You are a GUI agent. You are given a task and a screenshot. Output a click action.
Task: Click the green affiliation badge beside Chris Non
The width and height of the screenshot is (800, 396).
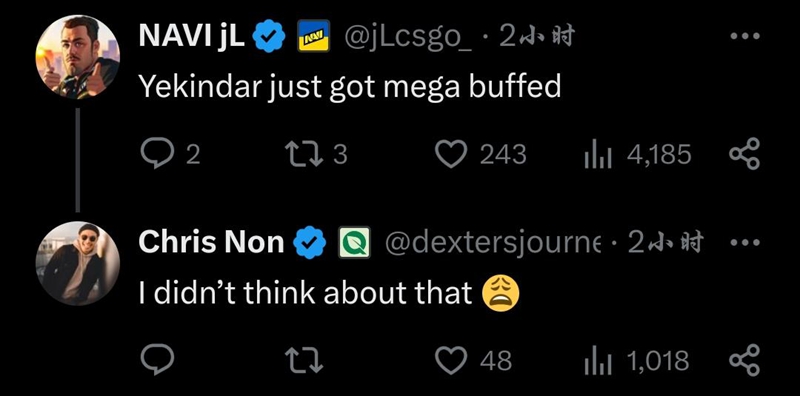click(x=355, y=242)
